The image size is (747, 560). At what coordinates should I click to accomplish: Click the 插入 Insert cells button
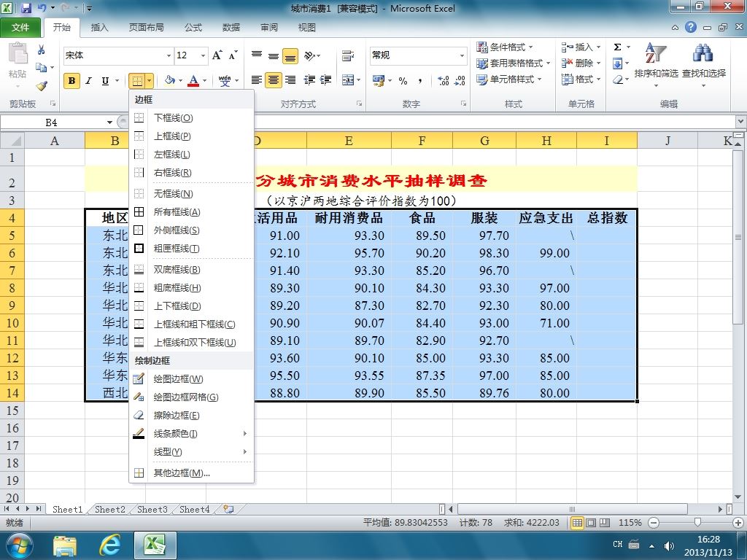pyautogui.click(x=580, y=47)
